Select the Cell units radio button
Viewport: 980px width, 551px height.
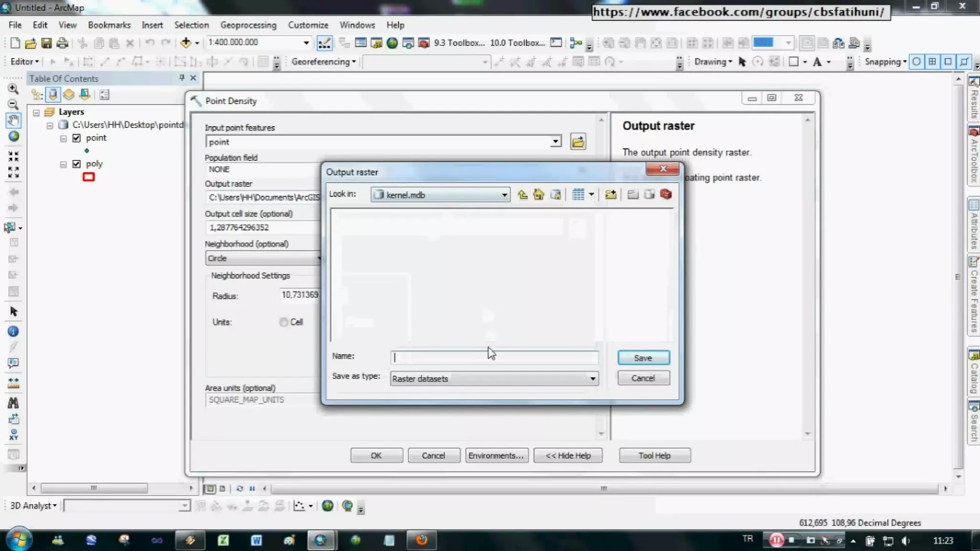pyautogui.click(x=284, y=322)
